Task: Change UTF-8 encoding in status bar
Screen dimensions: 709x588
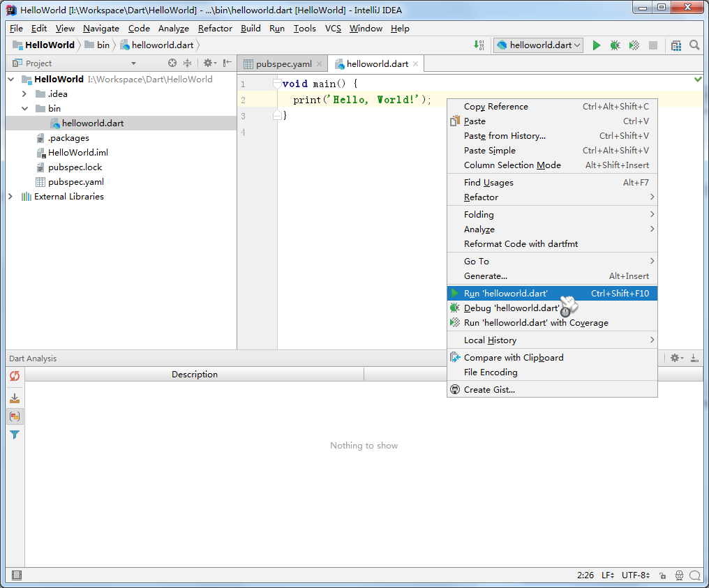Action: pyautogui.click(x=636, y=575)
